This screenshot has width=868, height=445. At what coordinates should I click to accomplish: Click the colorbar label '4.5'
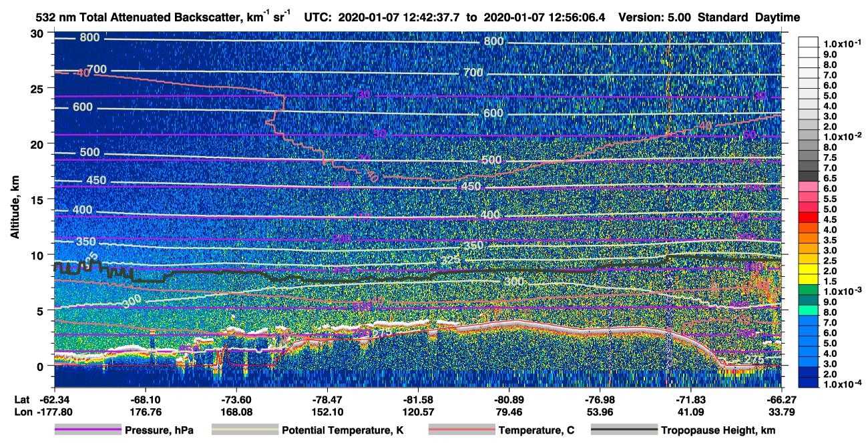point(829,219)
